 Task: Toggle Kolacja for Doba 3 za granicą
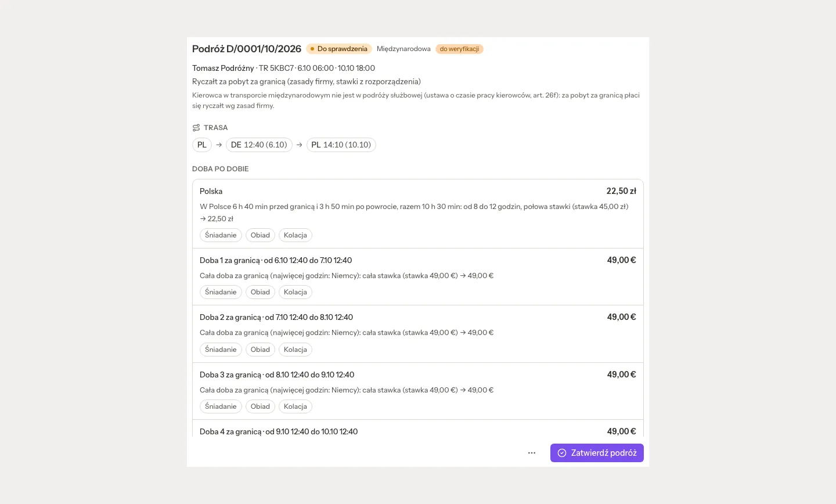296,406
